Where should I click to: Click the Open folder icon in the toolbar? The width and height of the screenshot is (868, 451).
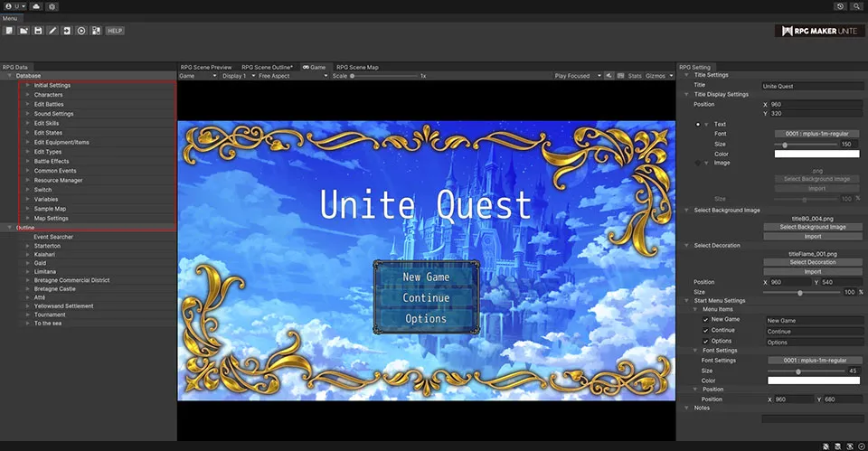pos(24,31)
